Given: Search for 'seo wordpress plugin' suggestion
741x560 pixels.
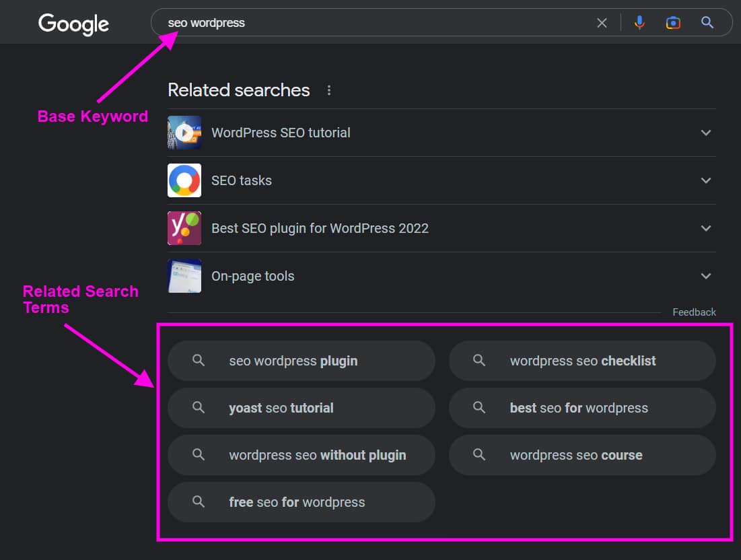Looking at the screenshot, I should click(302, 361).
